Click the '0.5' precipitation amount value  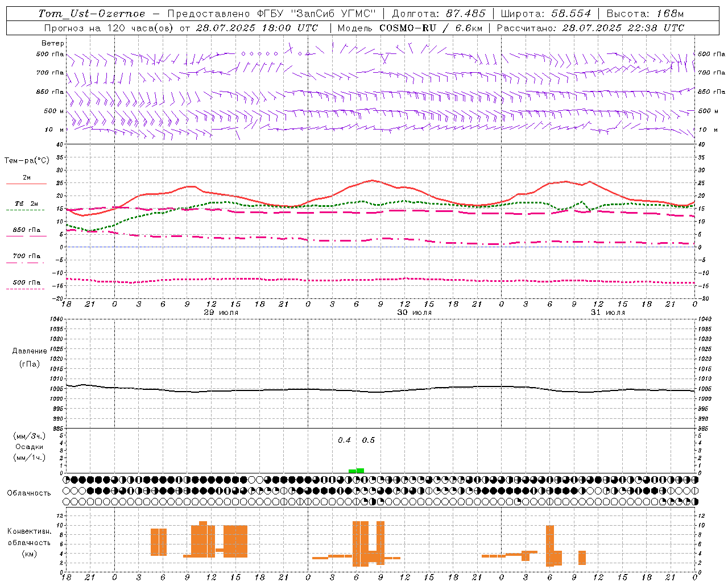click(x=369, y=440)
